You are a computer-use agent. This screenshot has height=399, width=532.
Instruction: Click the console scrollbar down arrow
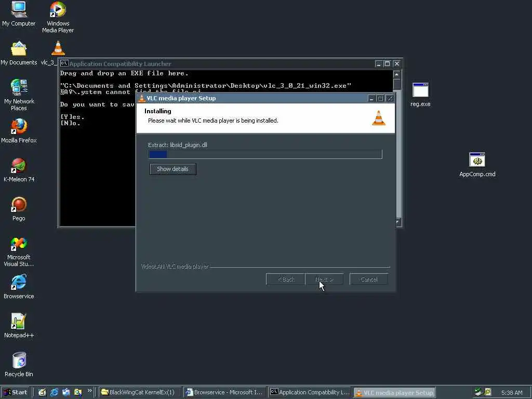(398, 222)
